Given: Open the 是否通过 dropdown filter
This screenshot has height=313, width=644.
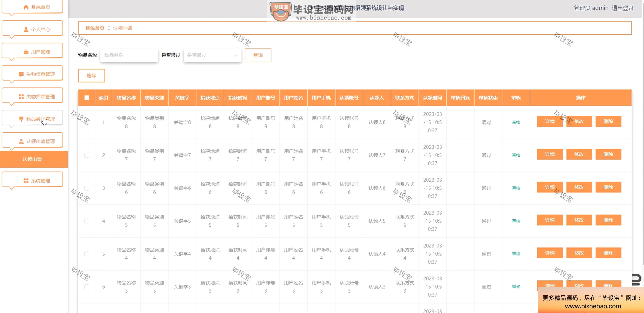Looking at the screenshot, I should point(213,55).
